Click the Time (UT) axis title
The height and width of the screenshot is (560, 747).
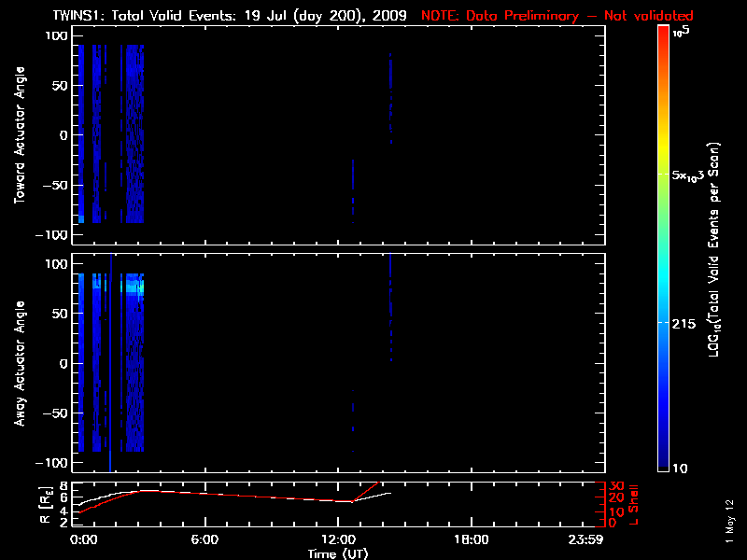(x=338, y=553)
